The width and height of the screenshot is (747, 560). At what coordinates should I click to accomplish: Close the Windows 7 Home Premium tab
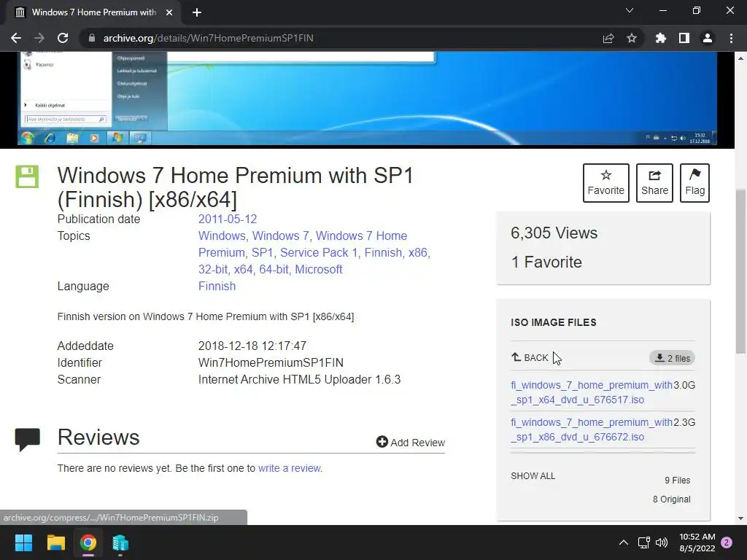[x=169, y=12]
